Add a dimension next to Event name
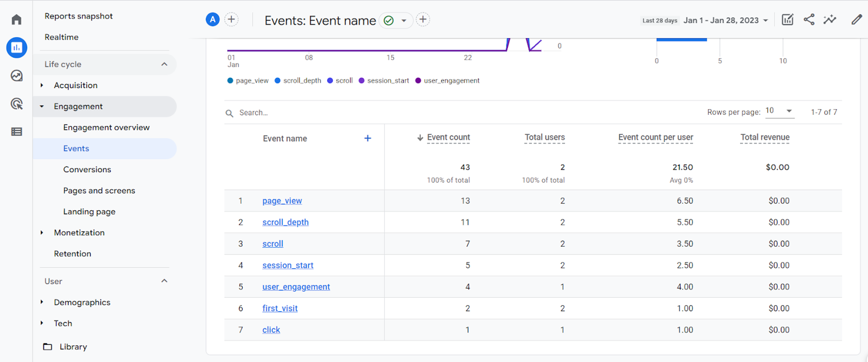The width and height of the screenshot is (868, 362). (368, 138)
